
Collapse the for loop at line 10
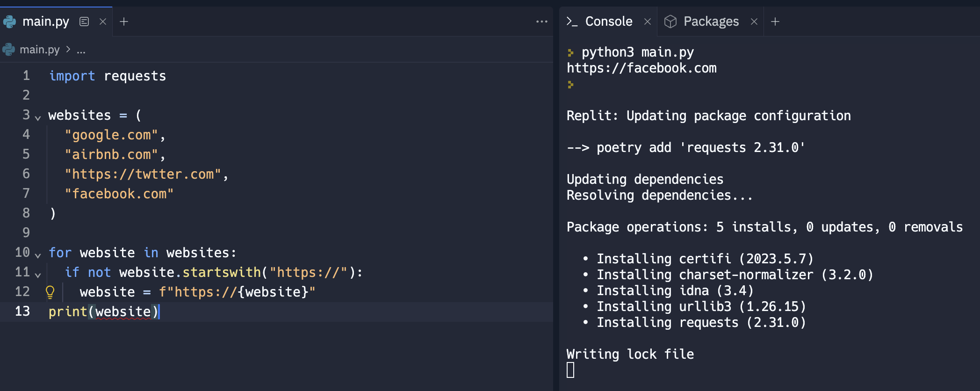point(38,254)
